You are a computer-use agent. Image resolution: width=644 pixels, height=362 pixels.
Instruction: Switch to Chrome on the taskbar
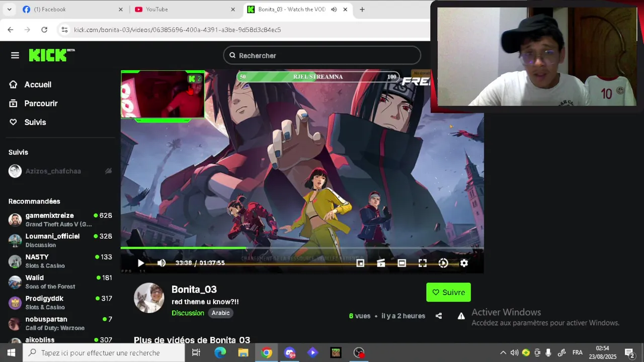267,352
